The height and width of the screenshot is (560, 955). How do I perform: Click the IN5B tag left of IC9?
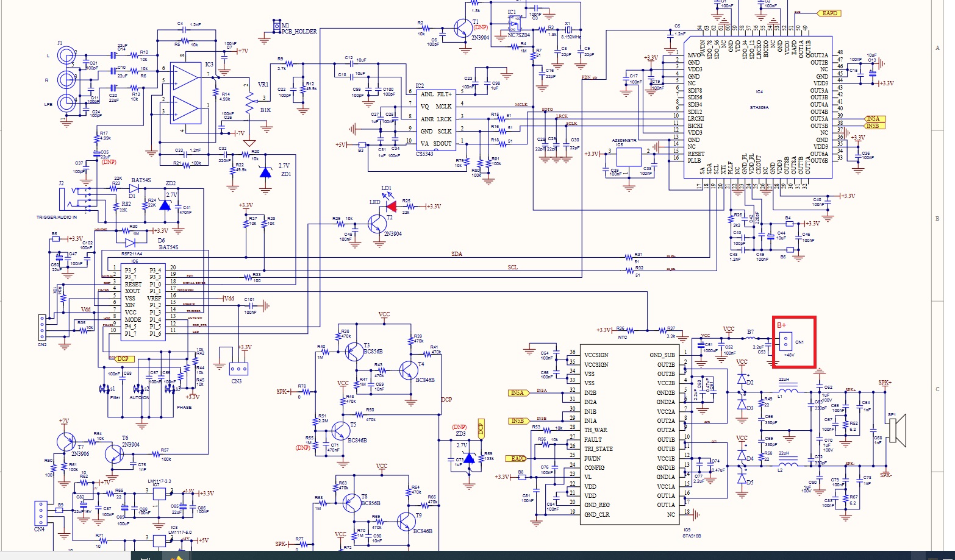pyautogui.click(x=518, y=421)
